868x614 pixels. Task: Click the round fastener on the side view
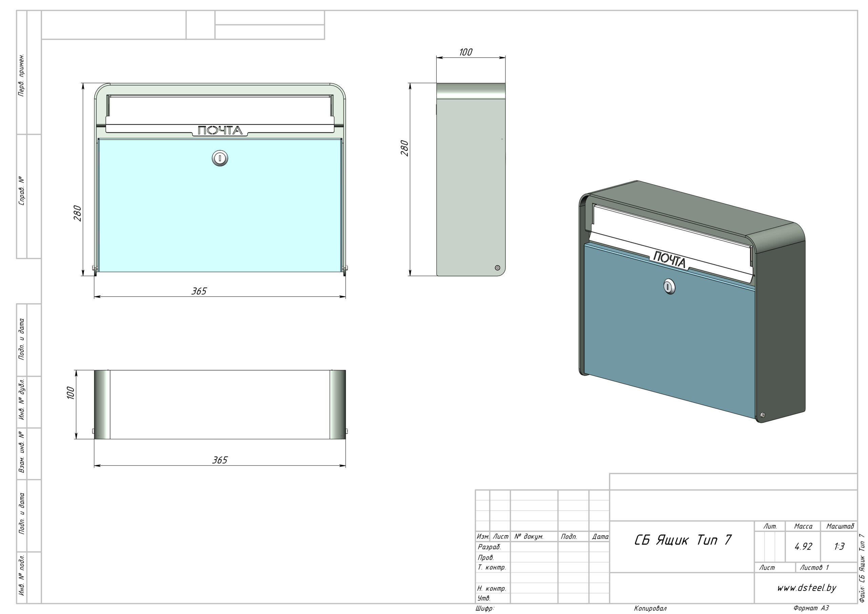pyautogui.click(x=497, y=268)
